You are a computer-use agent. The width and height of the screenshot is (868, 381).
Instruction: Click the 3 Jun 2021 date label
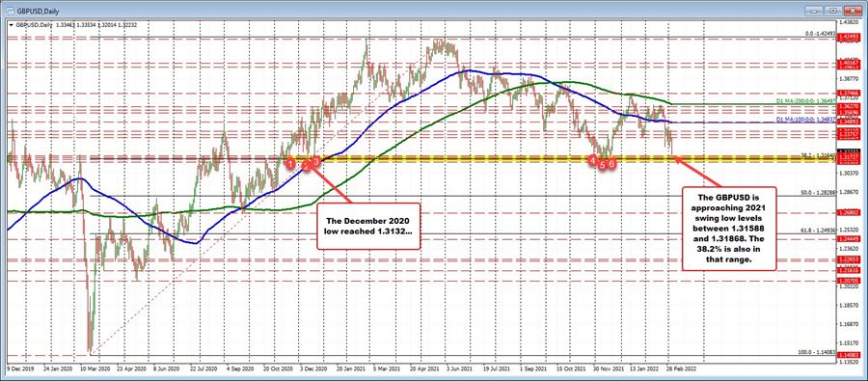coord(459,367)
